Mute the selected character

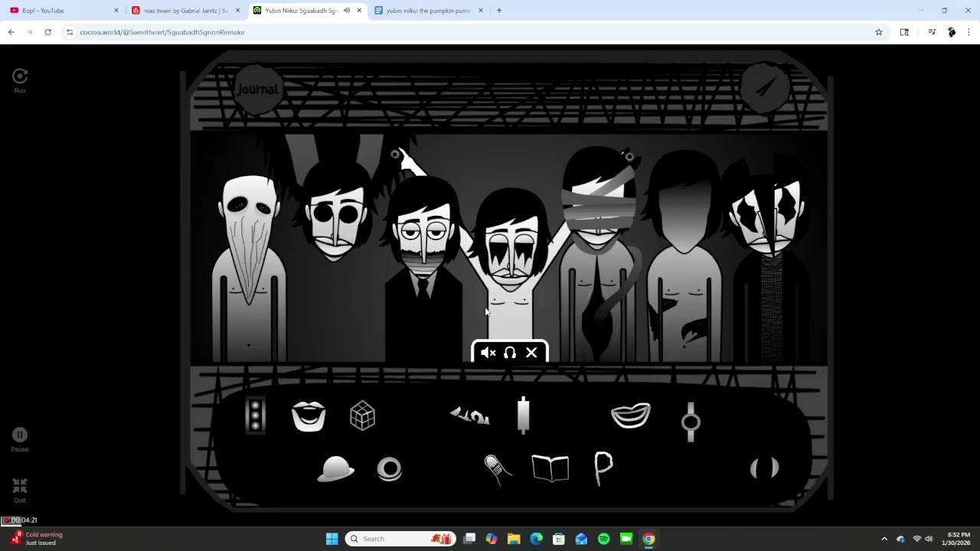coord(488,353)
